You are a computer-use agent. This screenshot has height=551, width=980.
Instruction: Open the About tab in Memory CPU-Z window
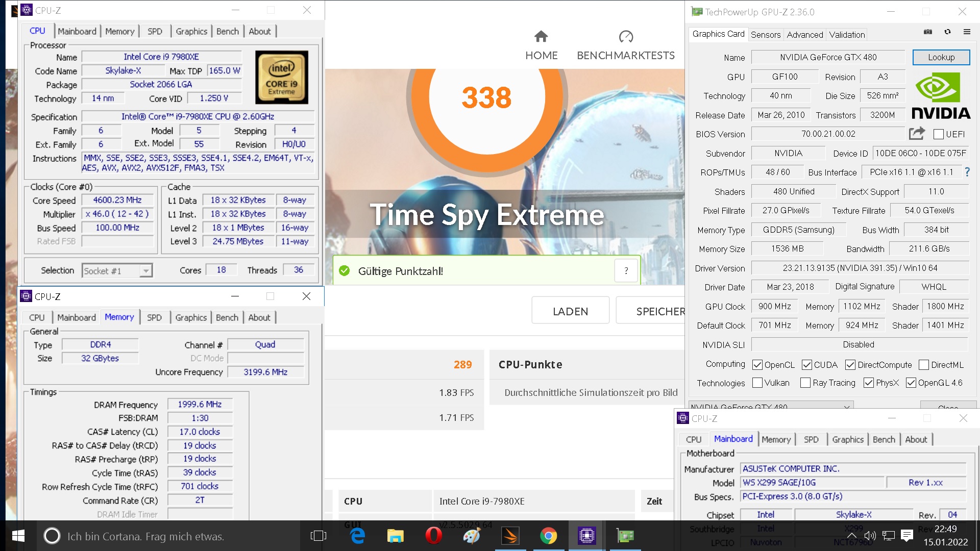259,317
